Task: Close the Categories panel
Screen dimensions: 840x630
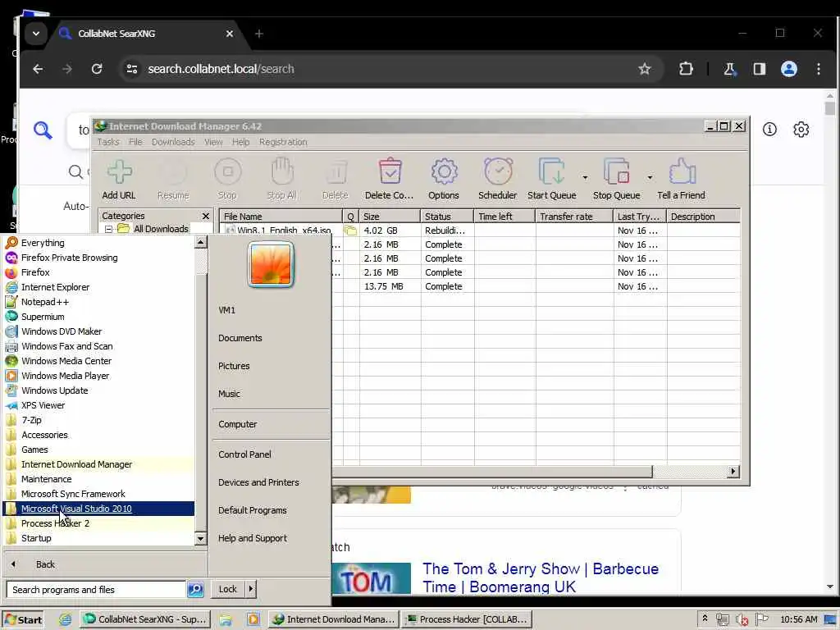Action: tap(206, 216)
